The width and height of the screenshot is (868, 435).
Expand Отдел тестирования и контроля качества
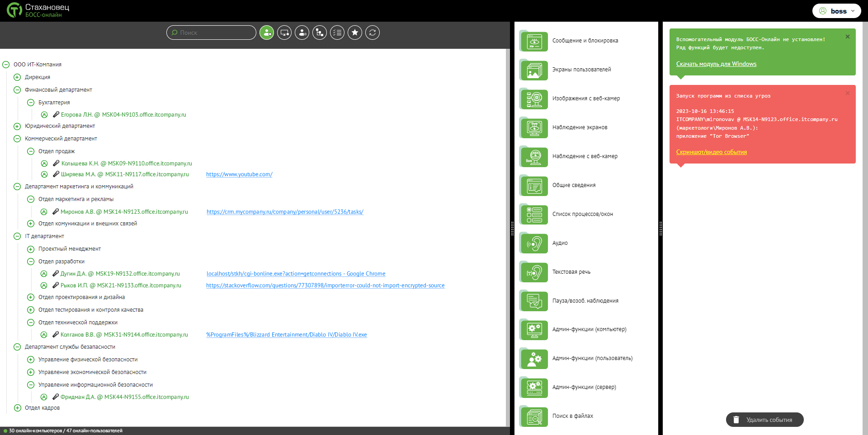tap(31, 310)
